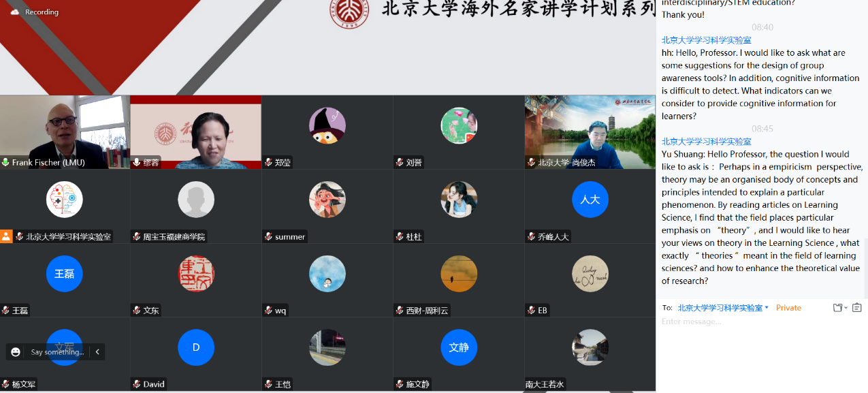The width and height of the screenshot is (868, 393).
Task: Click the orange Private label in chat
Action: pyautogui.click(x=788, y=308)
